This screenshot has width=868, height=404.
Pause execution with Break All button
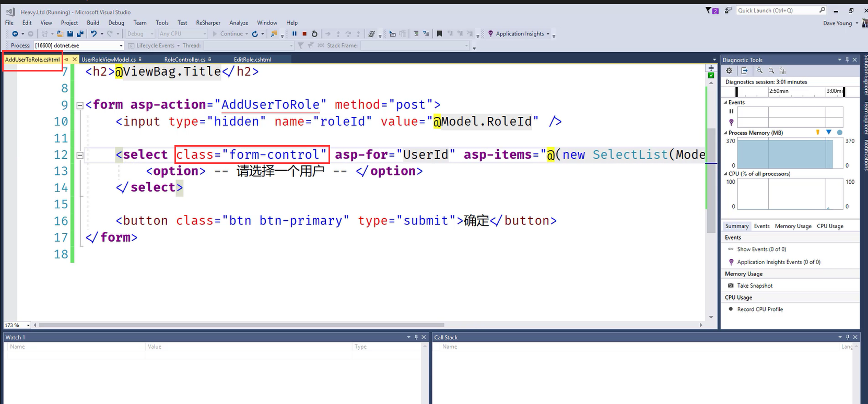click(295, 34)
